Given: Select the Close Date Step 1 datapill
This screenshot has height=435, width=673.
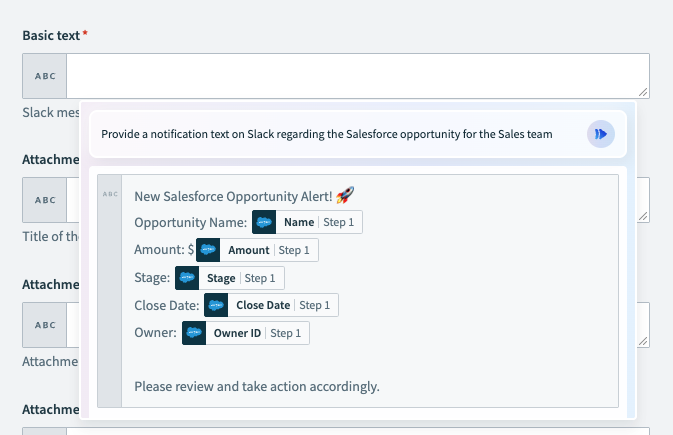Looking at the screenshot, I should click(271, 305).
